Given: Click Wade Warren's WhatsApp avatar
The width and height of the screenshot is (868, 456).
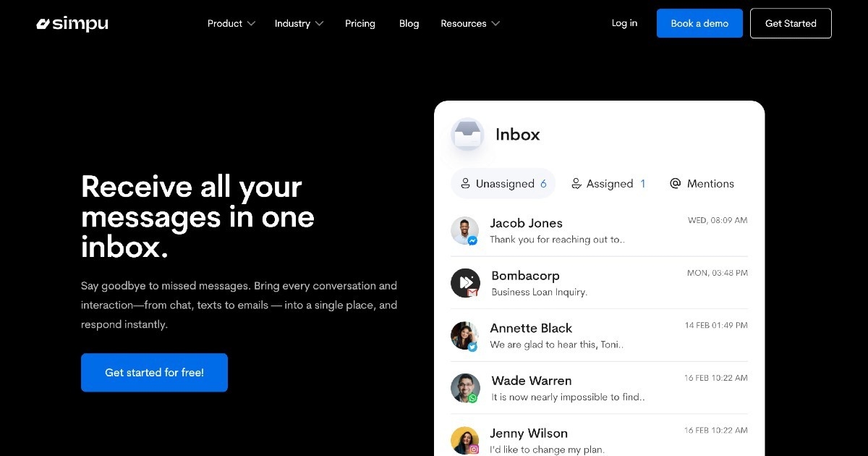Looking at the screenshot, I should (464, 389).
